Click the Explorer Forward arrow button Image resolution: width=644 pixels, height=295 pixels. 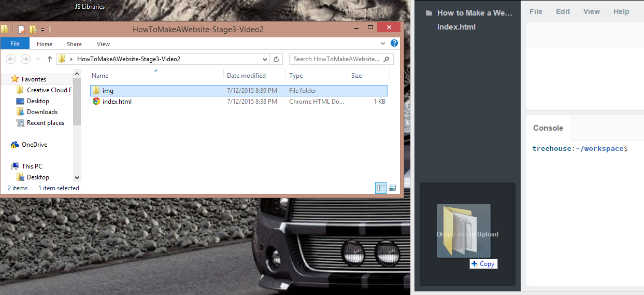pyautogui.click(x=25, y=59)
